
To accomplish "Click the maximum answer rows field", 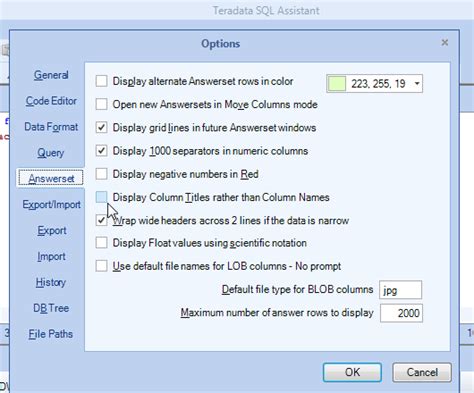I will click(401, 313).
